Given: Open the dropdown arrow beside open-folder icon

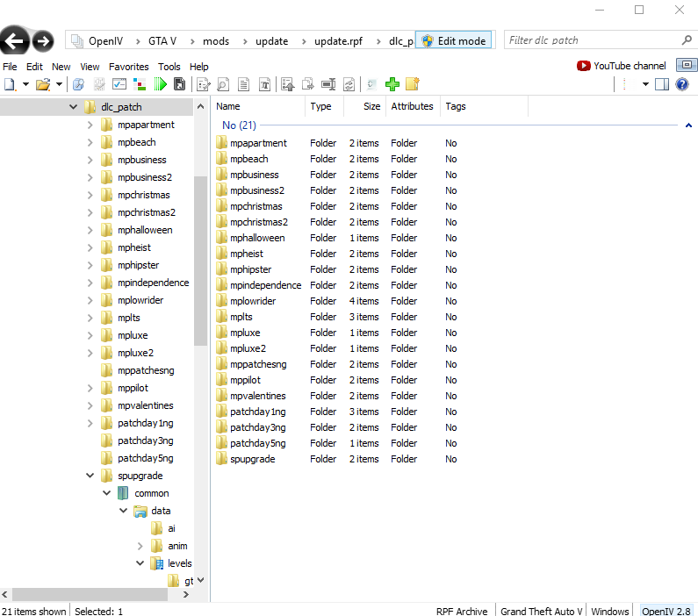Looking at the screenshot, I should 59,84.
